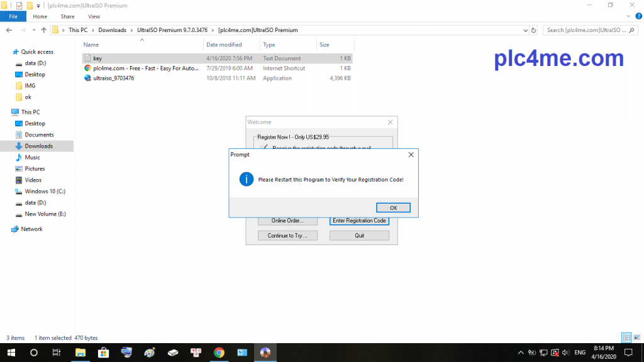Open the View ribbon tab
The height and width of the screenshot is (362, 644).
(94, 17)
